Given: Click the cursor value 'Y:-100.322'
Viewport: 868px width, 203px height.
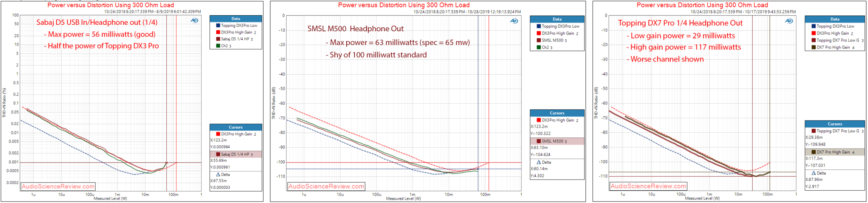Looking at the screenshot, I should (540, 134).
